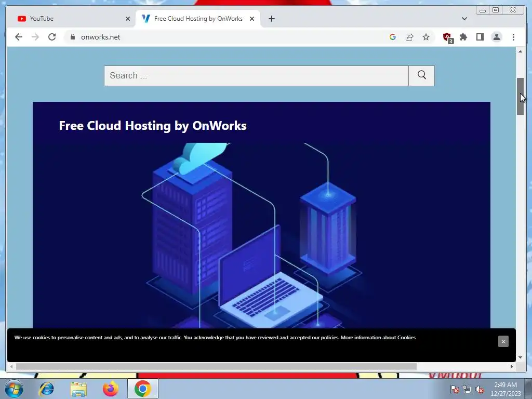This screenshot has height=399, width=532.
Task: Minimize the Chrome window
Action: [483, 10]
